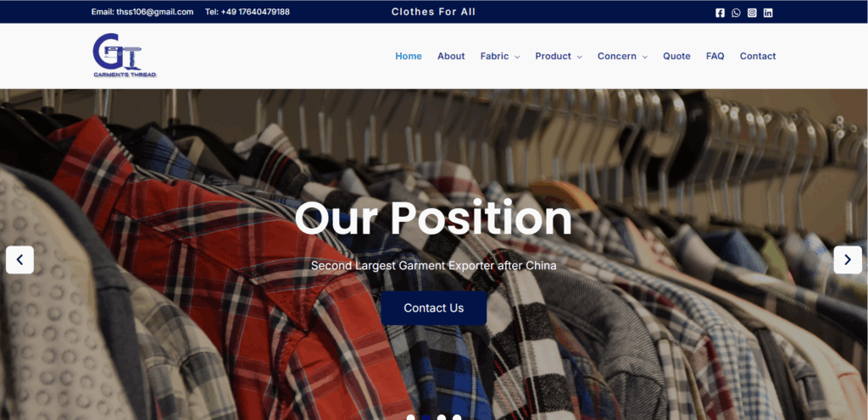Open the LinkedIn social icon
Image resolution: width=868 pixels, height=420 pixels.
click(768, 13)
